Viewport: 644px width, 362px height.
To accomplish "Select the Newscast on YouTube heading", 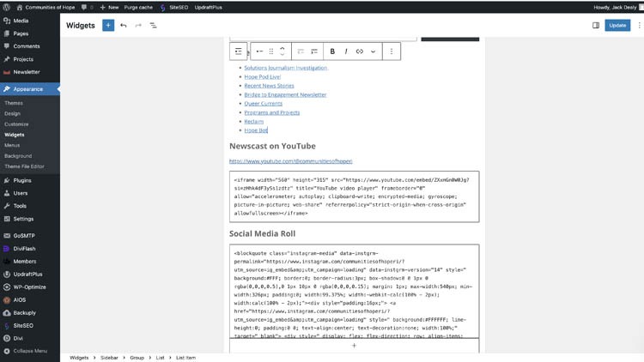I will (272, 146).
